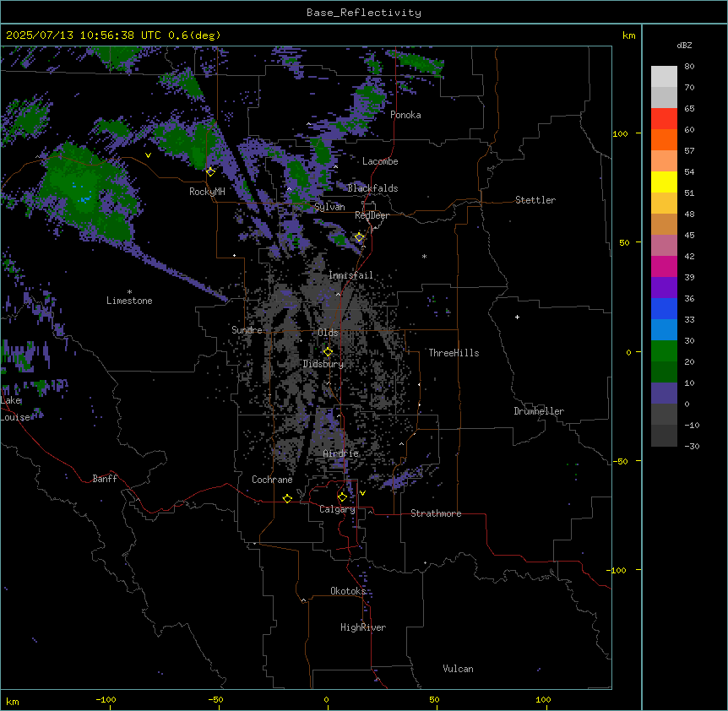
Task: Click the -50 tick on the right vertical axis
Action: pos(620,461)
